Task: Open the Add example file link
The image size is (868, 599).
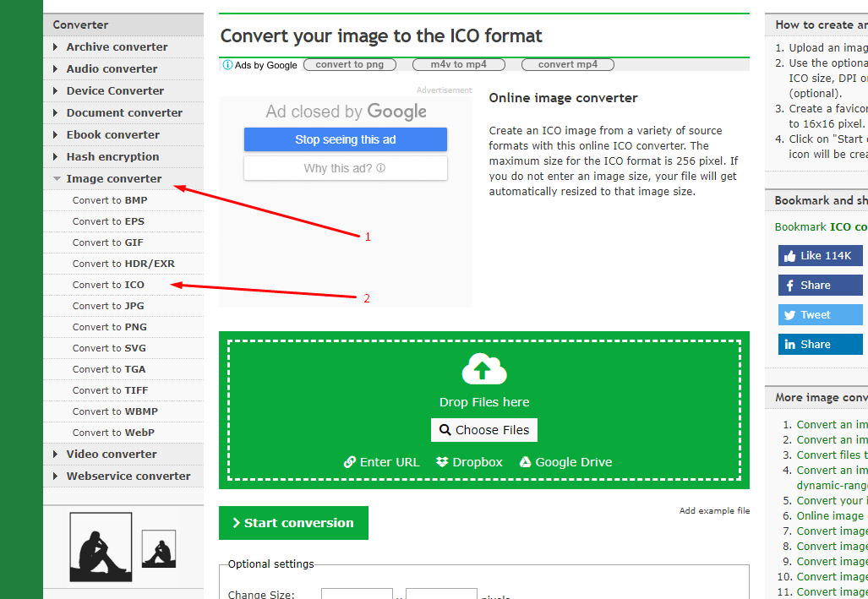Action: pyautogui.click(x=714, y=510)
